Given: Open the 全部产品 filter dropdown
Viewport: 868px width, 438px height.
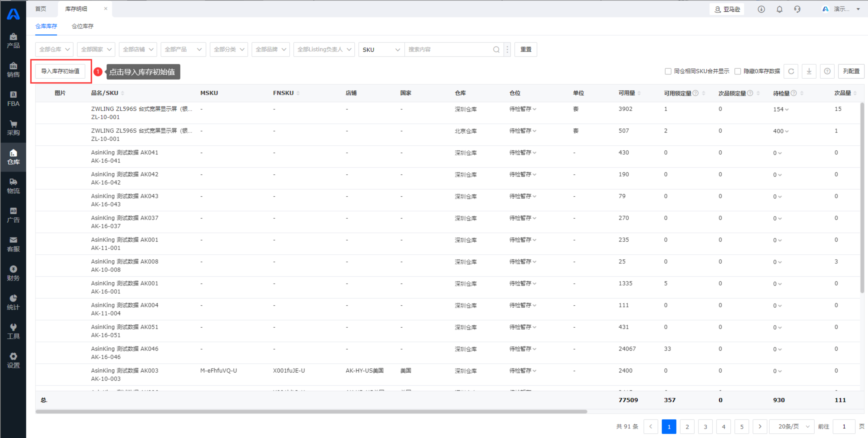Looking at the screenshot, I should [183, 50].
